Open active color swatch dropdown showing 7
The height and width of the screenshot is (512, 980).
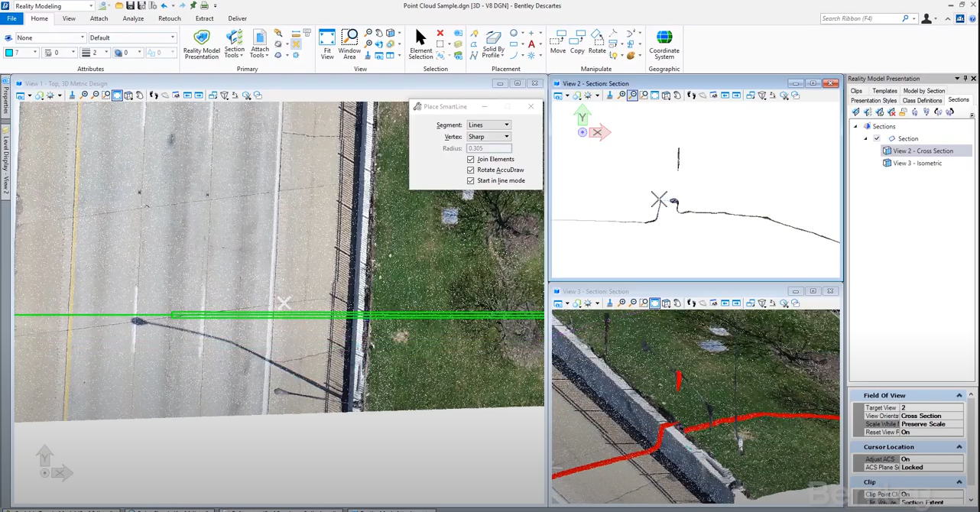click(21, 53)
